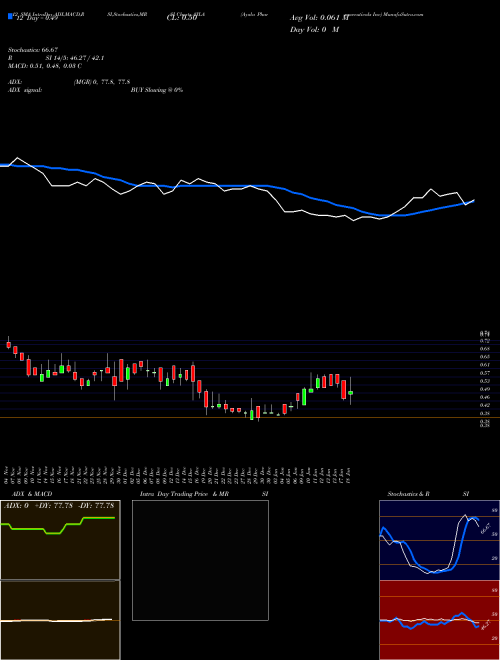Image resolution: width=500 pixels, height=660 pixels.
Task: Click the 'Stochastics: 66.67' reading
Action: (32, 50)
